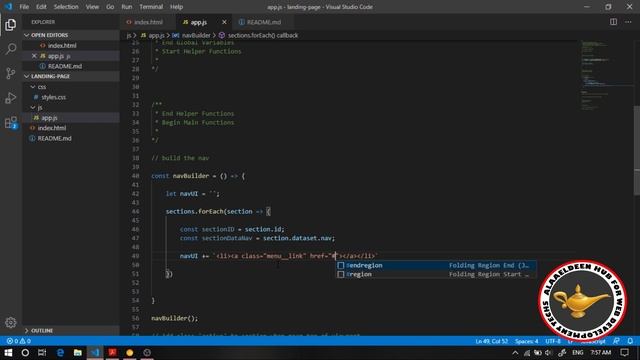Launch Edge browser from taskbar

tap(60, 353)
